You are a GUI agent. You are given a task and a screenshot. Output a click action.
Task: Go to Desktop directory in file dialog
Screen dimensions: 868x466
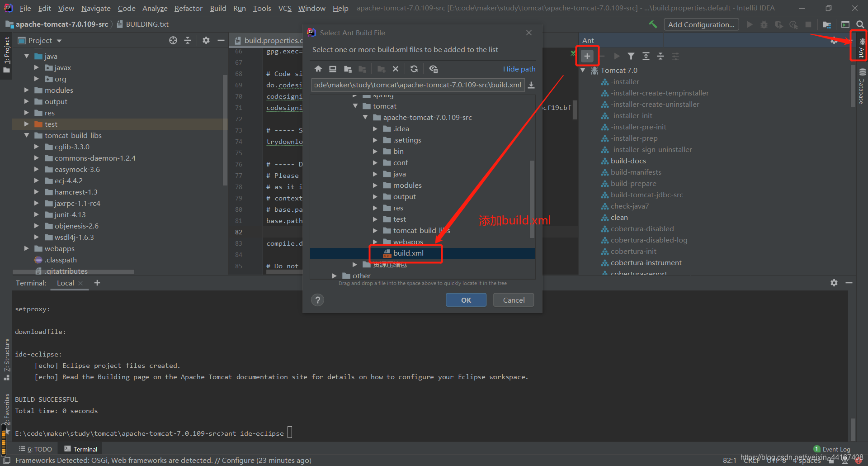(x=333, y=69)
